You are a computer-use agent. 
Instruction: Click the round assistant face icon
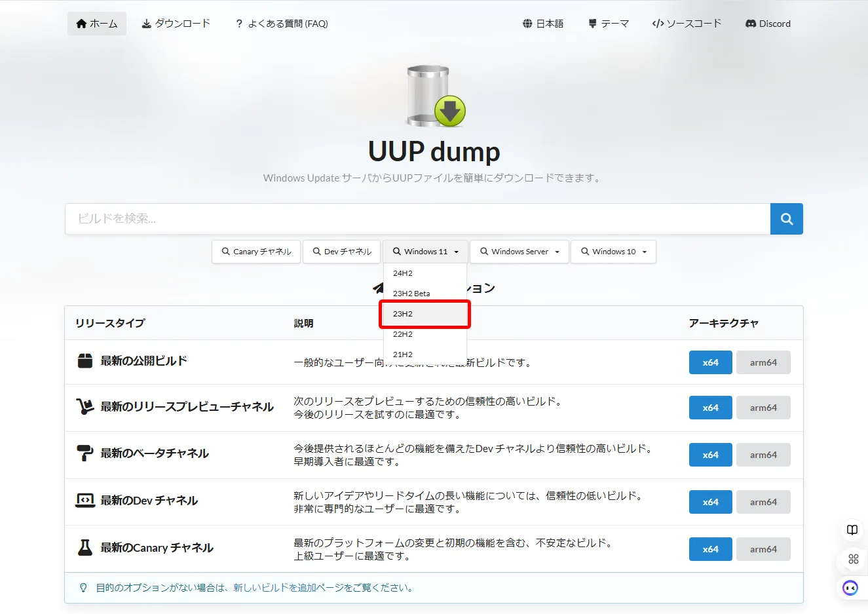point(850,588)
